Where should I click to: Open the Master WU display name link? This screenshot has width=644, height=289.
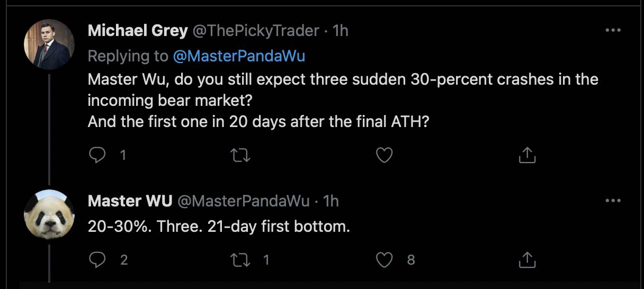tap(130, 201)
